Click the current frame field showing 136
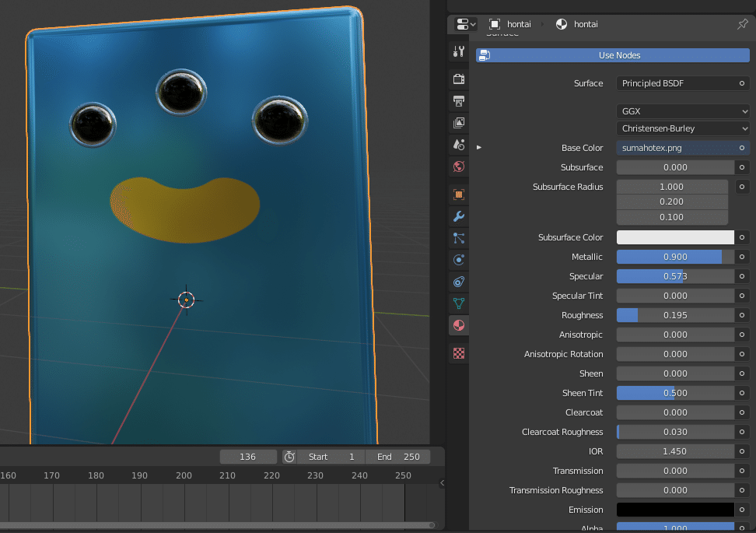The height and width of the screenshot is (533, 756). pyautogui.click(x=248, y=457)
